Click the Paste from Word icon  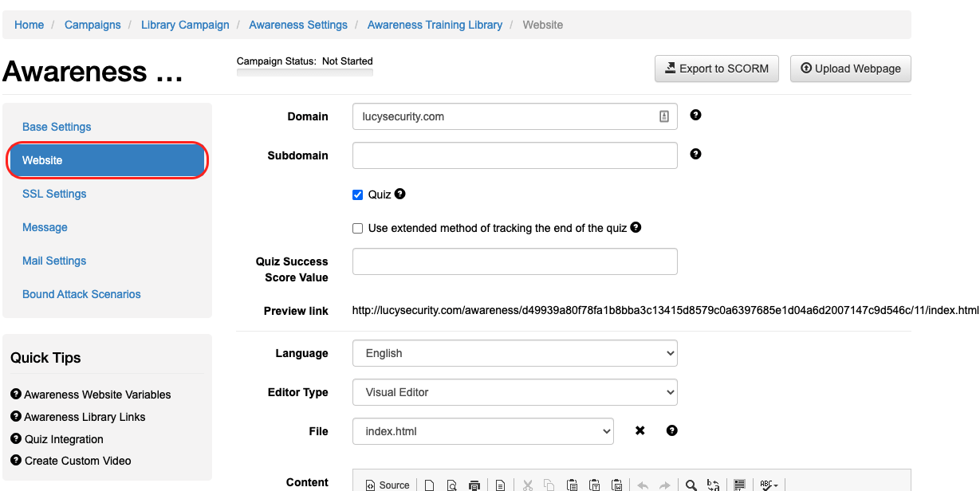[616, 485]
